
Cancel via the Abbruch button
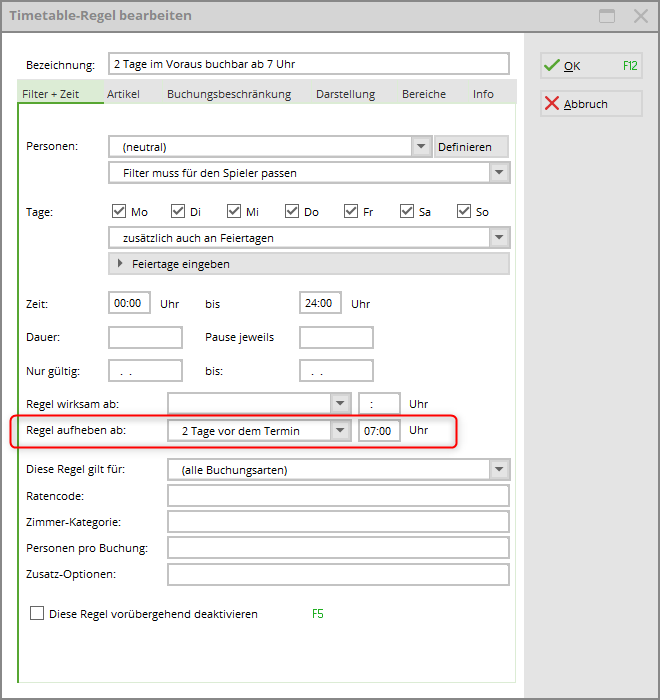click(591, 104)
